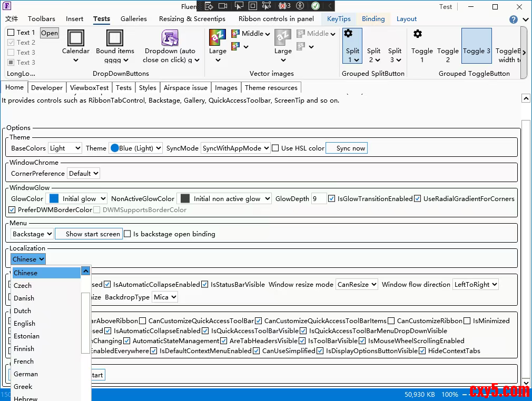Click the colored Large vector image icon

(218, 37)
